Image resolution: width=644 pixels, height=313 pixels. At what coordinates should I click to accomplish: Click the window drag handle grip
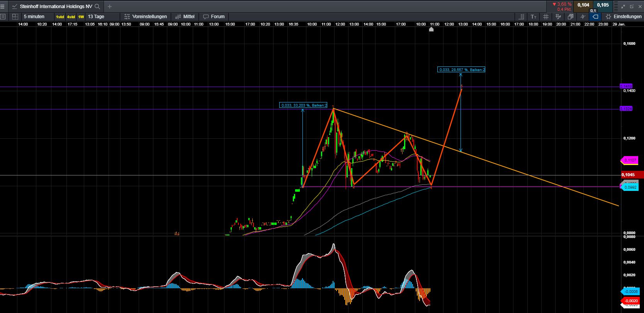pos(615,6)
